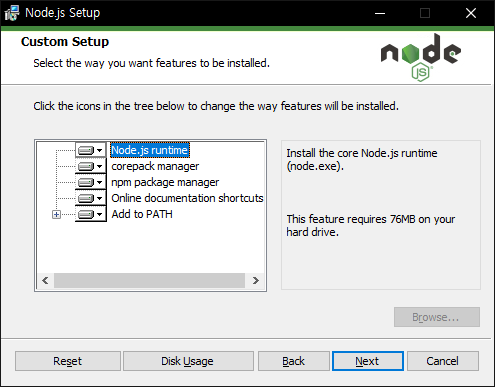Click the feature tree left scroll arrow
495x387 pixels.
(45, 281)
